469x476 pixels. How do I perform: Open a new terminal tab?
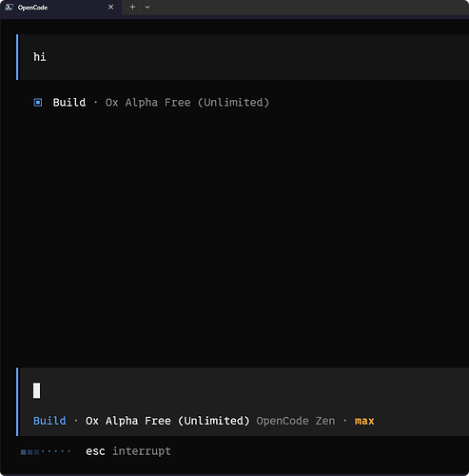click(x=132, y=7)
